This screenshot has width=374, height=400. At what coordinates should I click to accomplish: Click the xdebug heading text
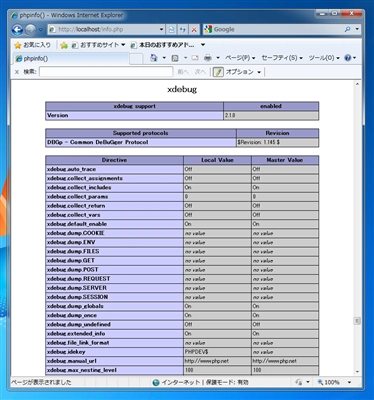click(182, 89)
